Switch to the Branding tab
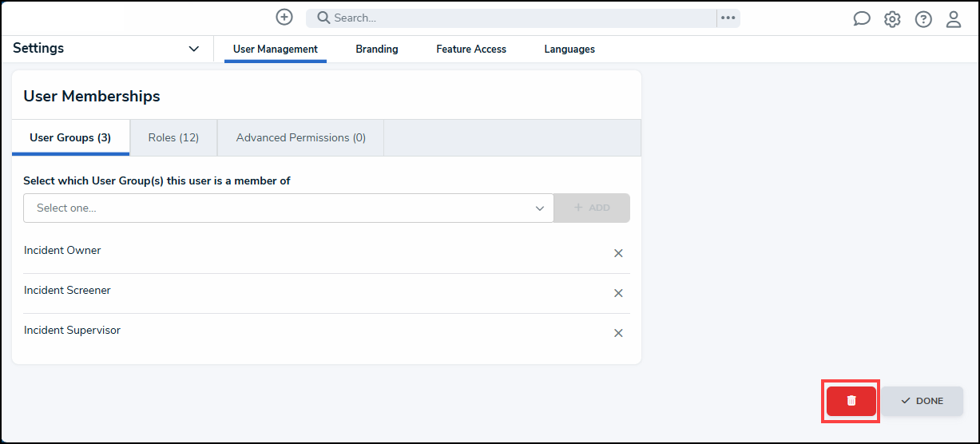The width and height of the screenshot is (980, 444). tap(377, 49)
